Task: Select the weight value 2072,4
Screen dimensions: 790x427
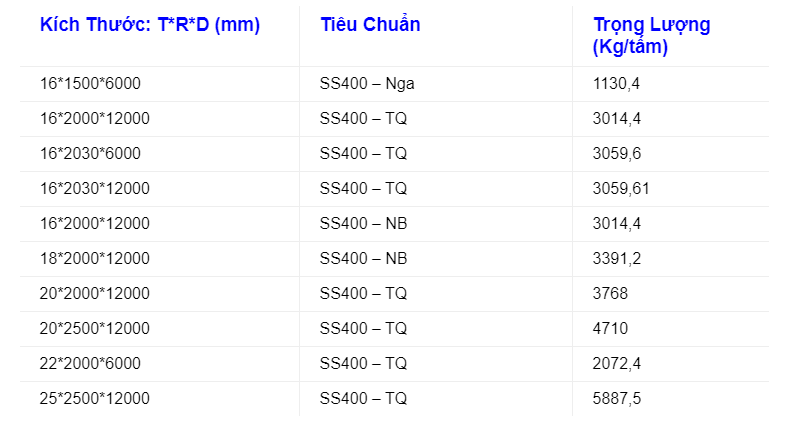Action: pyautogui.click(x=616, y=363)
